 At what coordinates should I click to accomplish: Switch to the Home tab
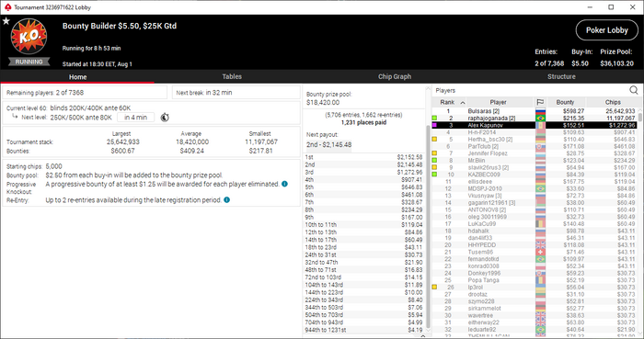click(77, 76)
